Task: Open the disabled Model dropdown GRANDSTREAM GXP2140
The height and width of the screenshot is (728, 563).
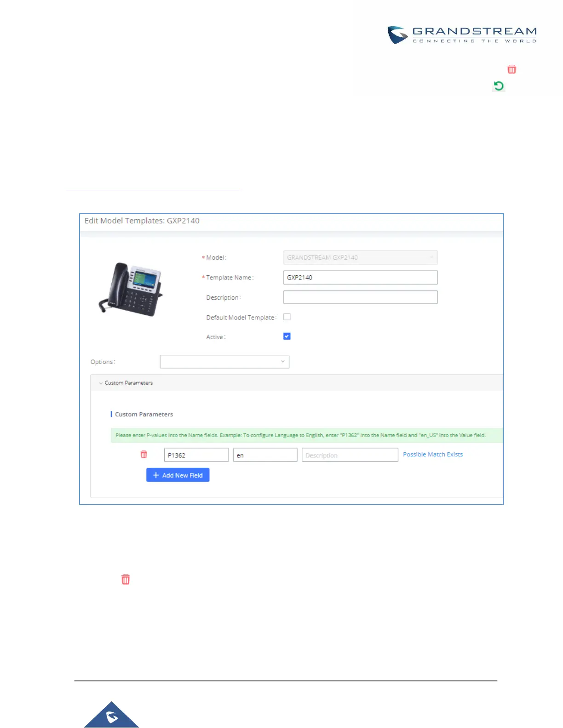Action: pos(360,257)
